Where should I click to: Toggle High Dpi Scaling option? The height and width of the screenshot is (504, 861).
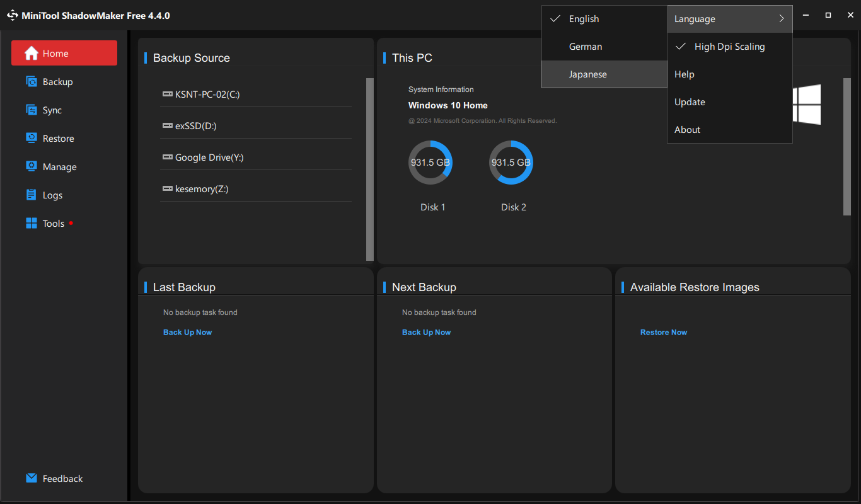[x=729, y=47]
